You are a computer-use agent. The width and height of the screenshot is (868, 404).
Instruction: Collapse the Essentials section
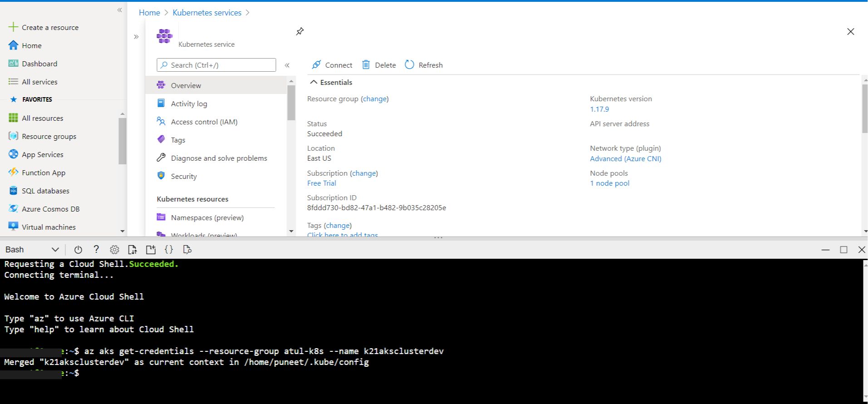[331, 82]
